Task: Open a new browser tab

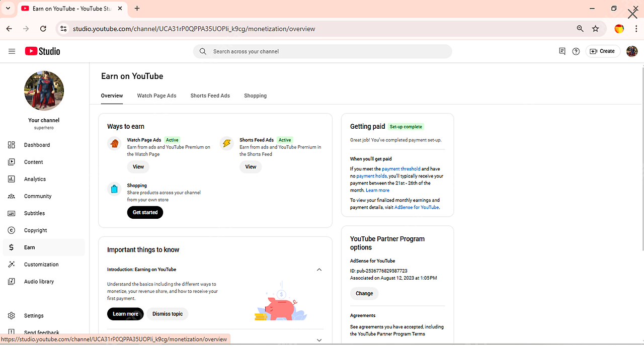Action: tap(137, 9)
